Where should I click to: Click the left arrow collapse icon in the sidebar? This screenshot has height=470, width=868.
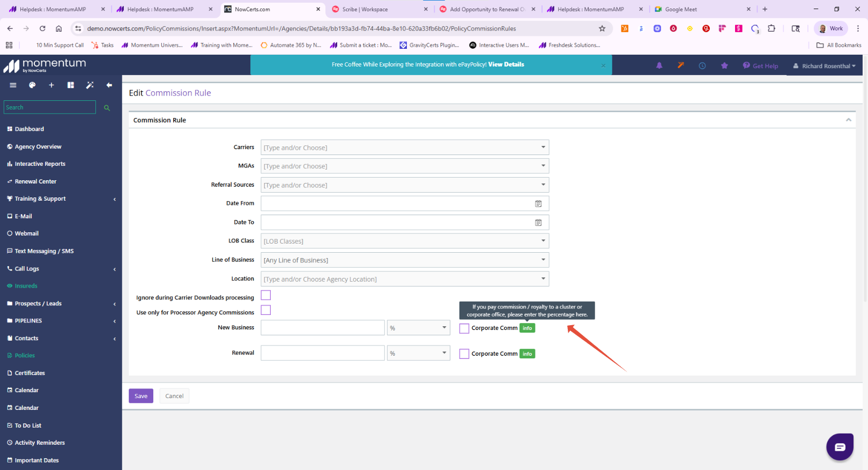109,85
